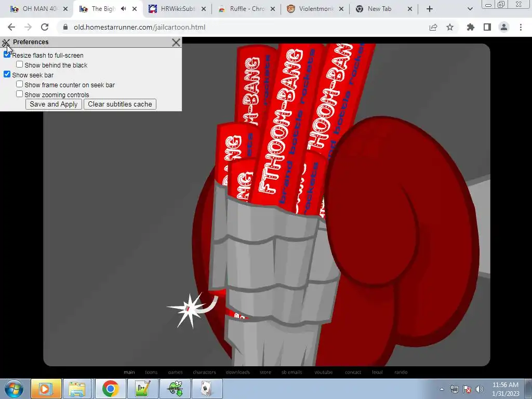Open Windows Media Player from taskbar

click(x=46, y=389)
